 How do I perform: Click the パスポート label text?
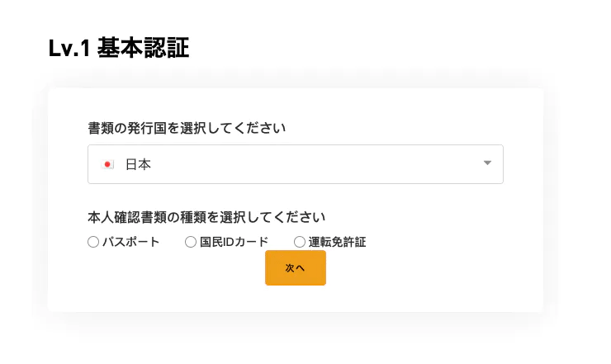tap(131, 242)
